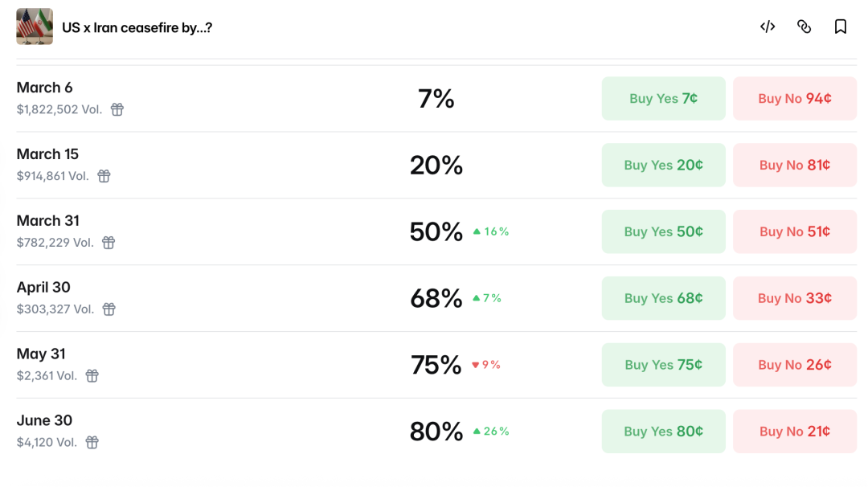
Task: Buy No at 33¢ for April 30
Action: tap(794, 298)
